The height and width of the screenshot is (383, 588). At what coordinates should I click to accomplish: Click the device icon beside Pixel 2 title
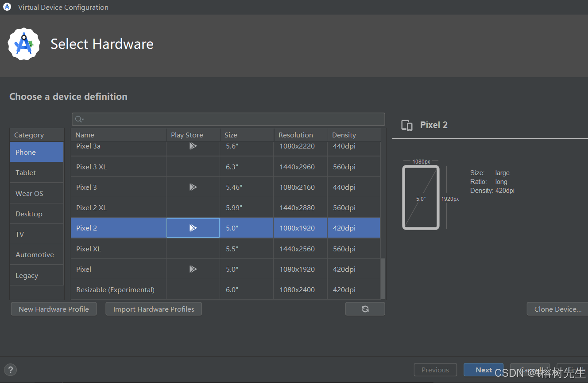[406, 125]
